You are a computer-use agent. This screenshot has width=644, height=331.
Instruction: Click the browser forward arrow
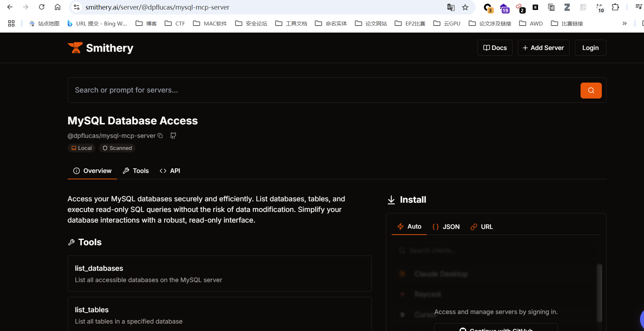(x=26, y=7)
